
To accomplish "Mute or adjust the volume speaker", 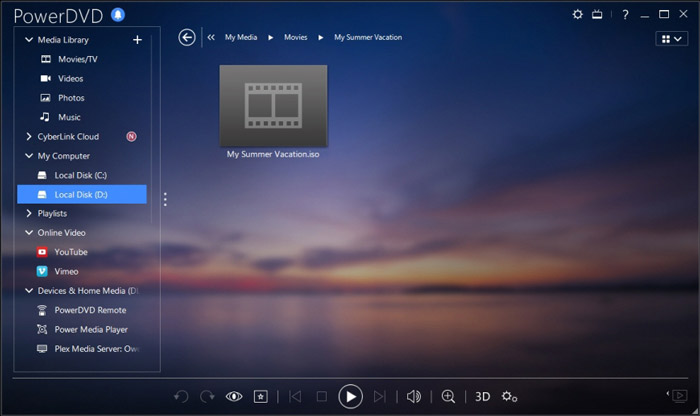I will click(x=414, y=396).
